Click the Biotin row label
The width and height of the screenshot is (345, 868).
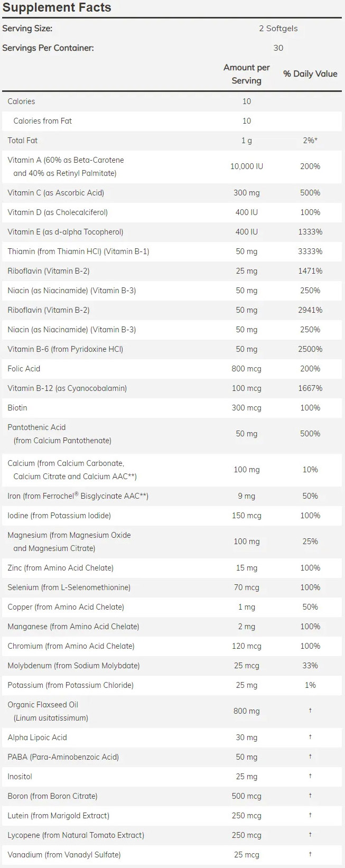click(17, 408)
